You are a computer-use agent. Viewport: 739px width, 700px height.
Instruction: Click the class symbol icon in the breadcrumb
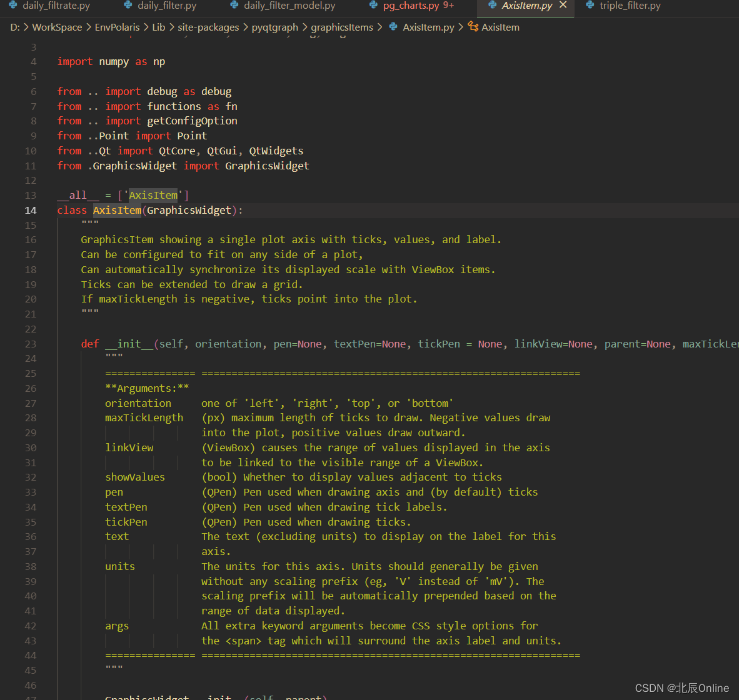pyautogui.click(x=473, y=27)
